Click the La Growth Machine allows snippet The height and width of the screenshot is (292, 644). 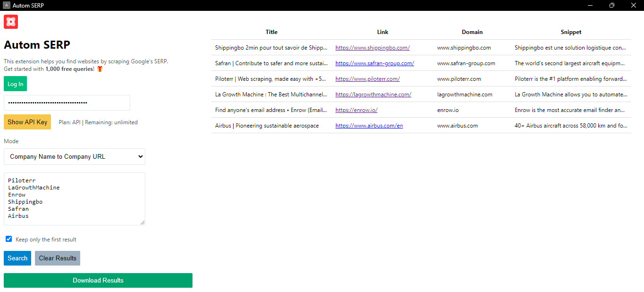(x=571, y=94)
